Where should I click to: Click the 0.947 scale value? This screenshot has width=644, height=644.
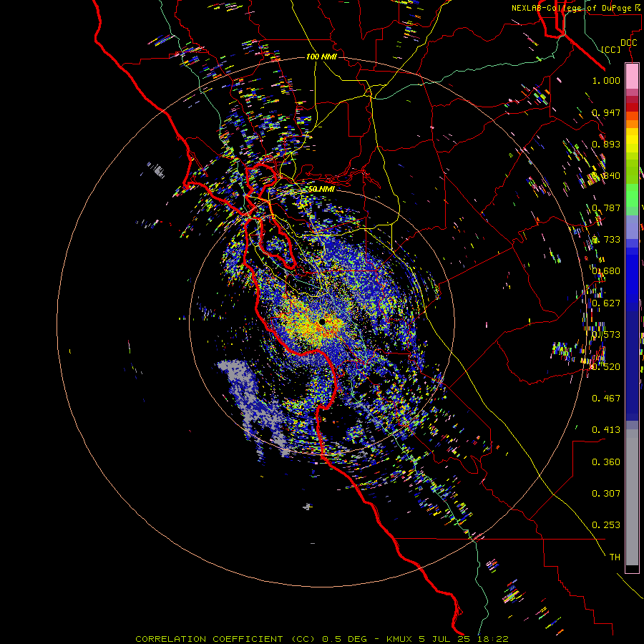(x=606, y=112)
